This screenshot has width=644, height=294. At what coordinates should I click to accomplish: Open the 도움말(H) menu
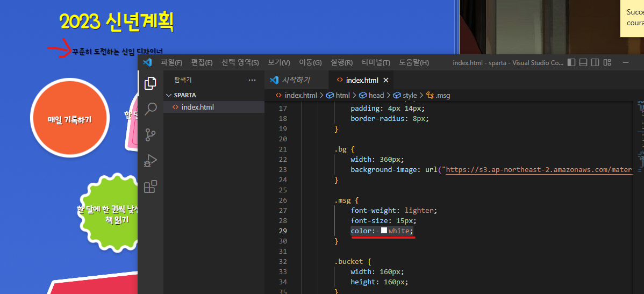coord(413,63)
